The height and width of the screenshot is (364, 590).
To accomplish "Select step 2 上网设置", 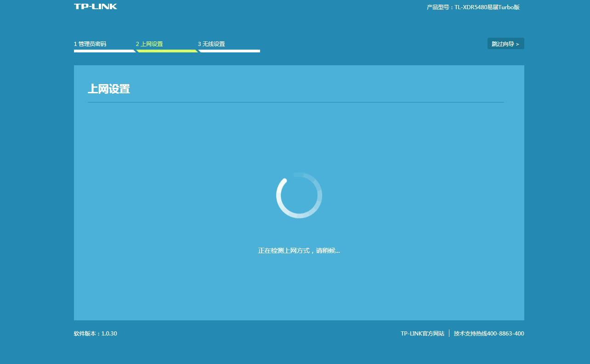I will tap(149, 44).
